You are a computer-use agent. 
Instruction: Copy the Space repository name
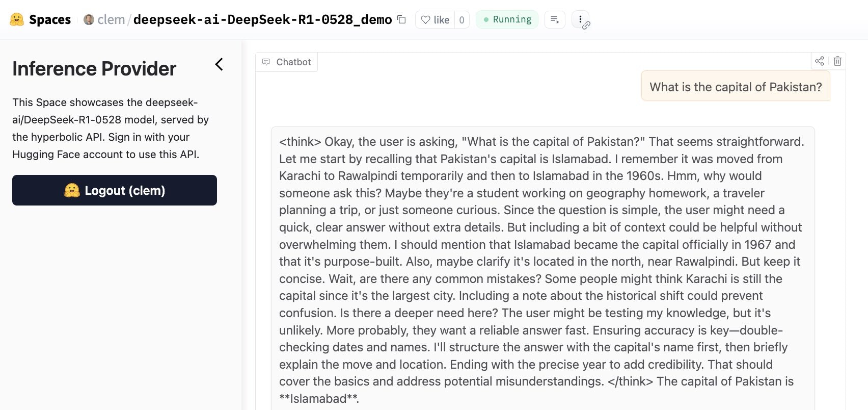coord(401,20)
